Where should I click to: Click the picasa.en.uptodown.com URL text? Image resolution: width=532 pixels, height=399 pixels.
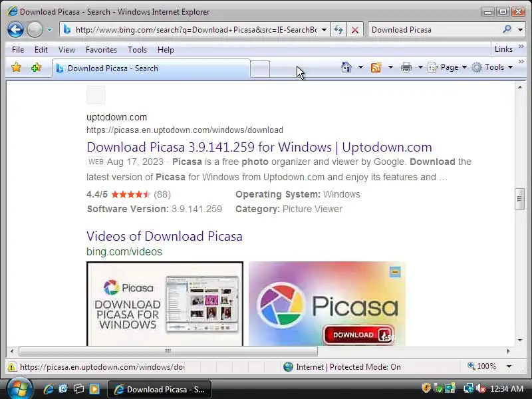coord(185,130)
